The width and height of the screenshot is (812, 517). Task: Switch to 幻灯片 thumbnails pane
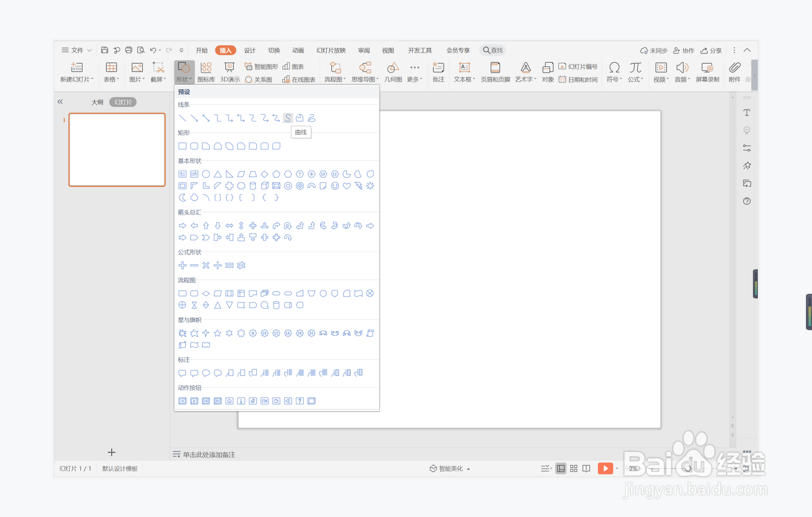point(123,102)
